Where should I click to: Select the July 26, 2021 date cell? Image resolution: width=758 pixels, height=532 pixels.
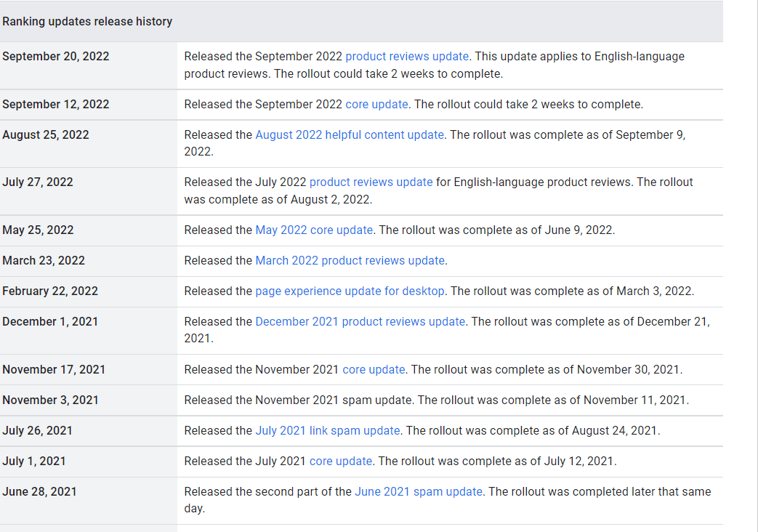point(89,431)
